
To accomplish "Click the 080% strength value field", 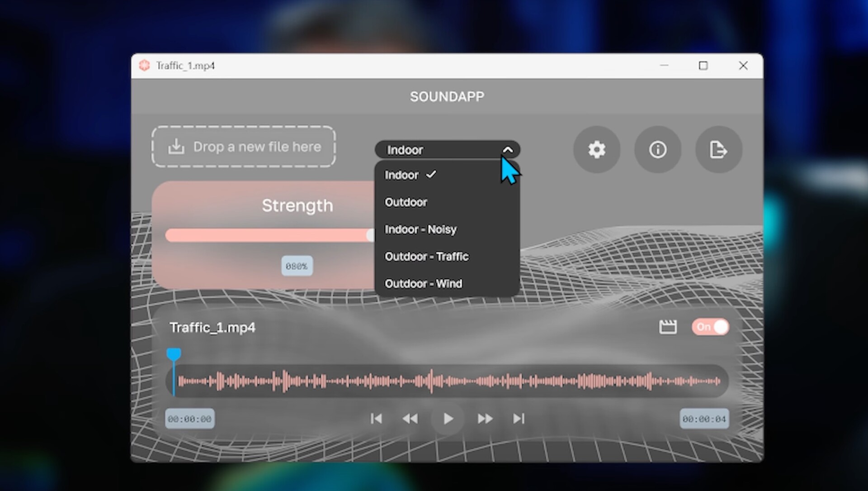I will [x=297, y=266].
